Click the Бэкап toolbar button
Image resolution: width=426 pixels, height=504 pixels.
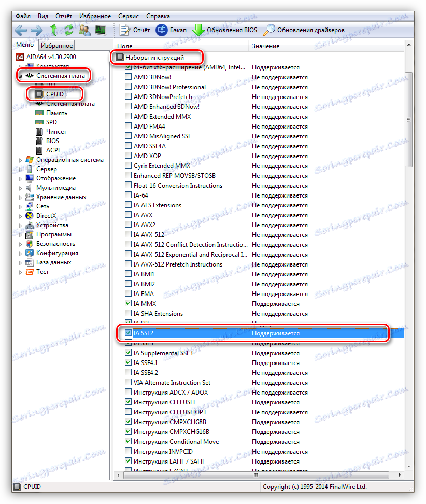pyautogui.click(x=171, y=30)
